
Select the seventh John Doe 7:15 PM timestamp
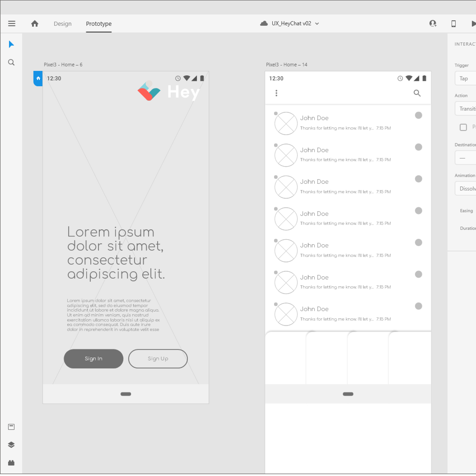coord(383,319)
